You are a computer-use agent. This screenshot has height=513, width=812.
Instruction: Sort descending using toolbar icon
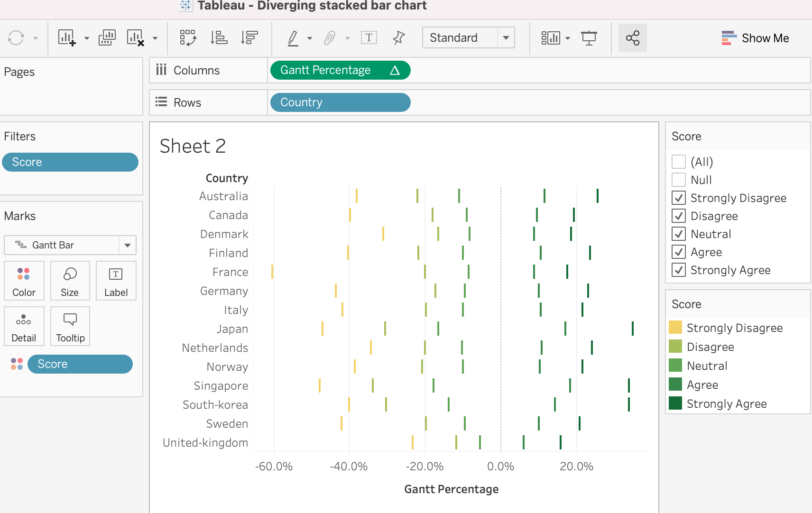pyautogui.click(x=249, y=38)
